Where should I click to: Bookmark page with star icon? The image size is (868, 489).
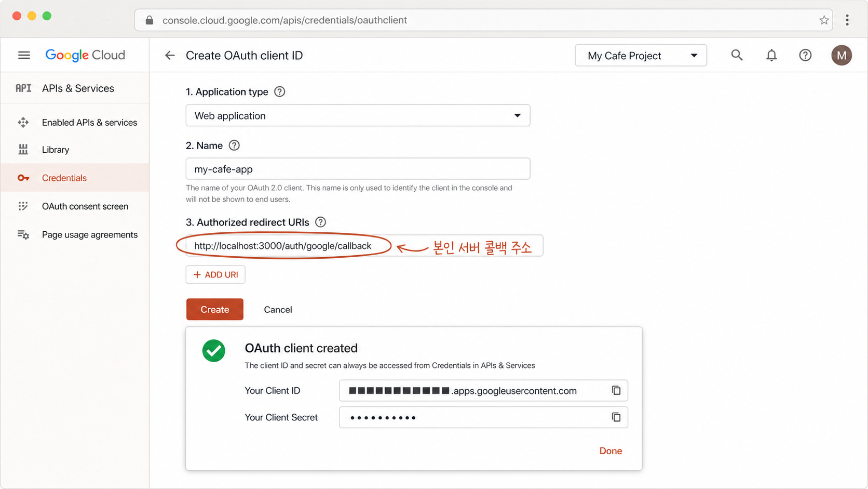824,20
